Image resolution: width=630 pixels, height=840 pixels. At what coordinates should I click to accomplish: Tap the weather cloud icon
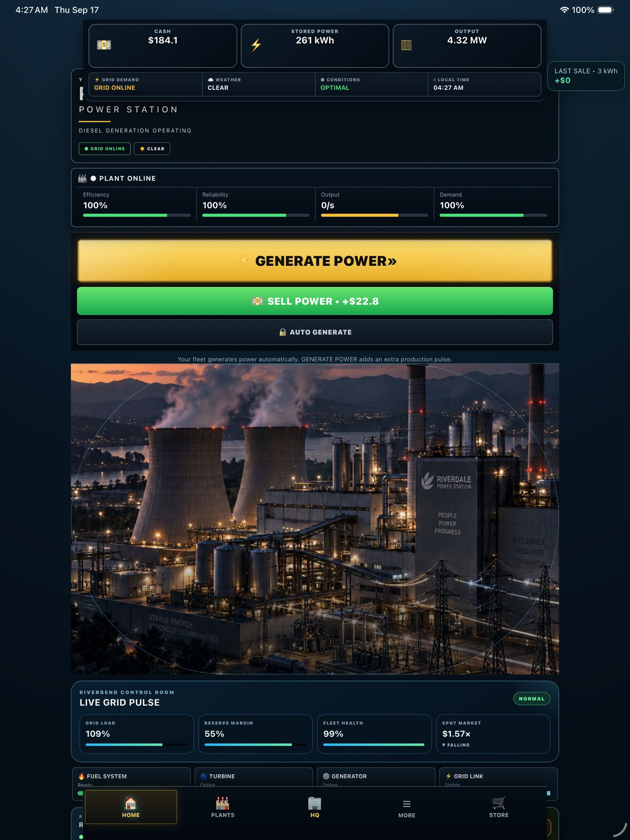(210, 80)
